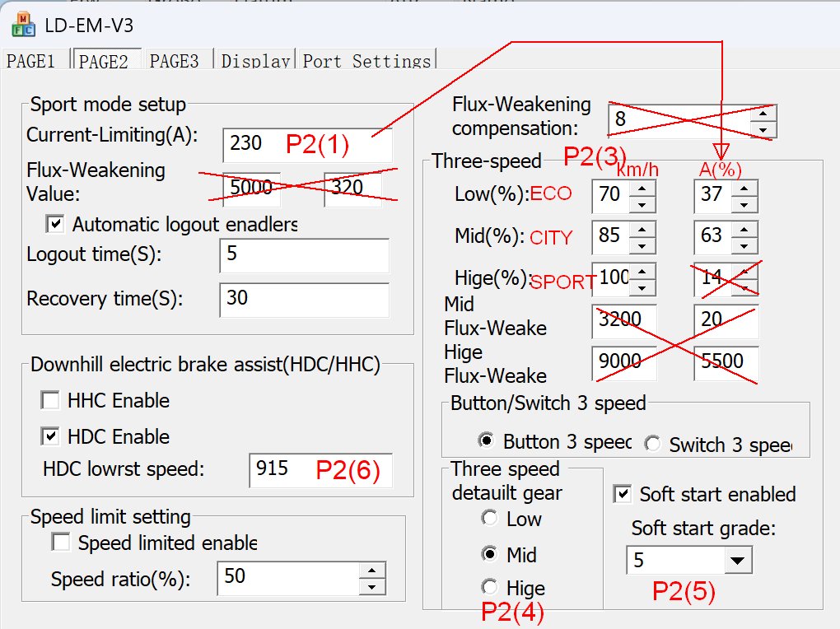840x629 pixels.
Task: Click the LD-EM-V3 app icon in title bar
Action: coord(24,25)
